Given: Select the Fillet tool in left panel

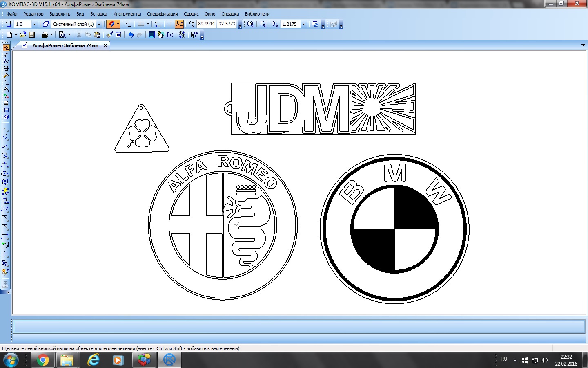Looking at the screenshot, I should (x=5, y=227).
